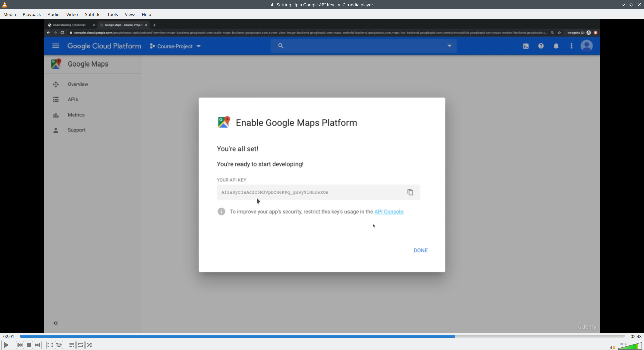Close the Understanding TypeScript tab
The height and width of the screenshot is (350, 644).
[x=94, y=25]
